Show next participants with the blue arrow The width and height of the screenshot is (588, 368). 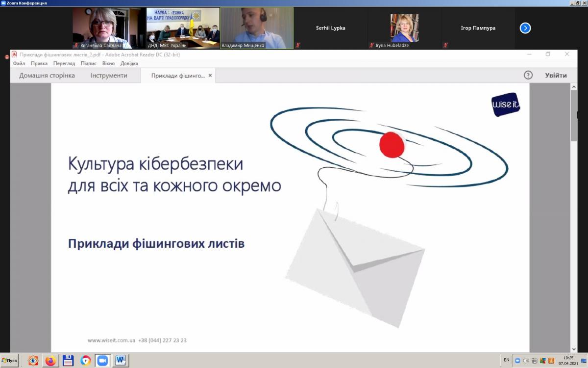coord(525,28)
